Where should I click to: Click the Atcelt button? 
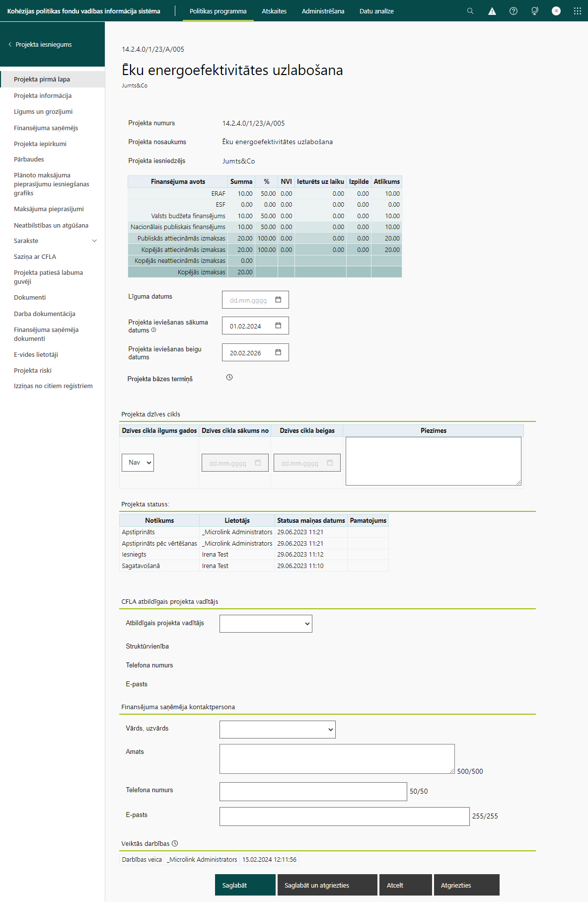click(405, 885)
